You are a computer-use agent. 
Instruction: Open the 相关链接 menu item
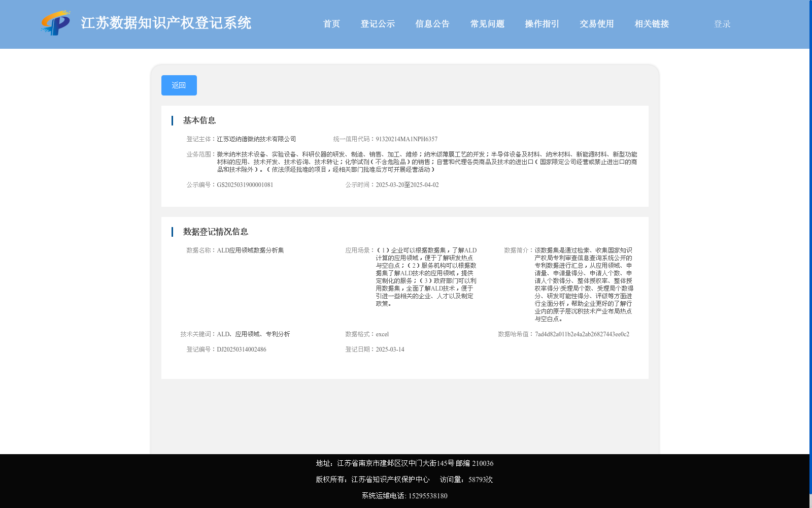tap(652, 24)
